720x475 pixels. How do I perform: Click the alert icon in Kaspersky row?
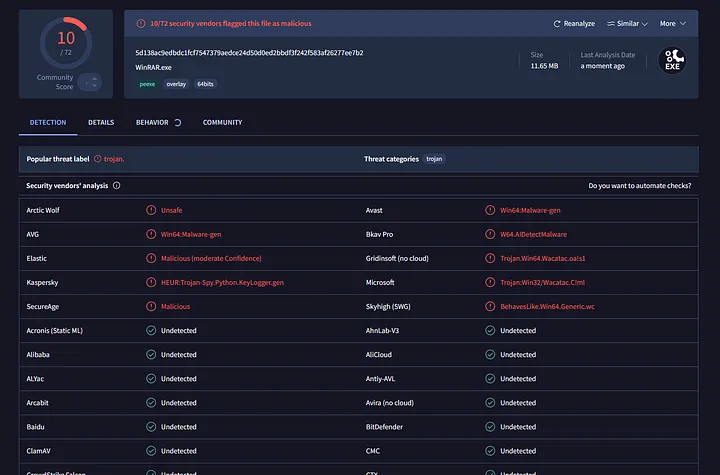pyautogui.click(x=151, y=283)
